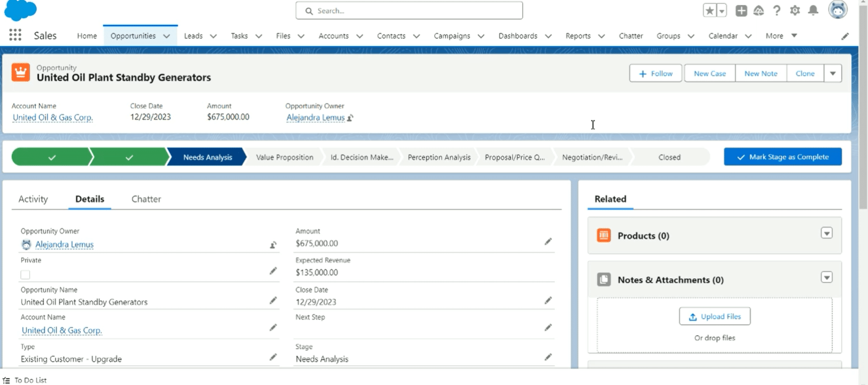Screen dimensions: 868x385
Task: Open the Reports navigation tab
Action: 578,36
